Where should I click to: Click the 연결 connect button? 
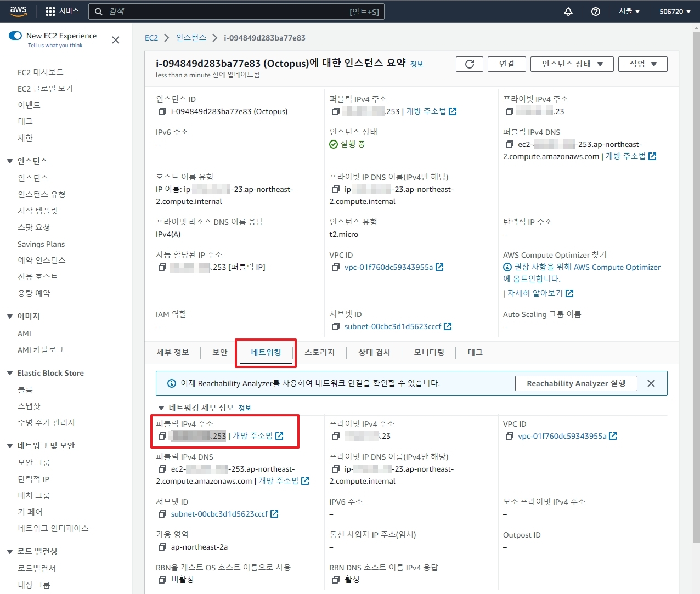(x=507, y=64)
